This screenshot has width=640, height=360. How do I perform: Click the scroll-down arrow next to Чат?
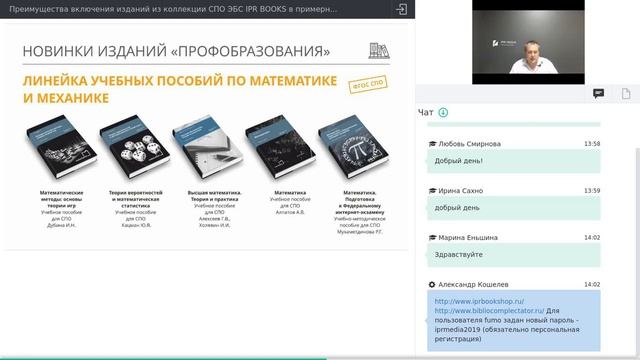(x=443, y=112)
